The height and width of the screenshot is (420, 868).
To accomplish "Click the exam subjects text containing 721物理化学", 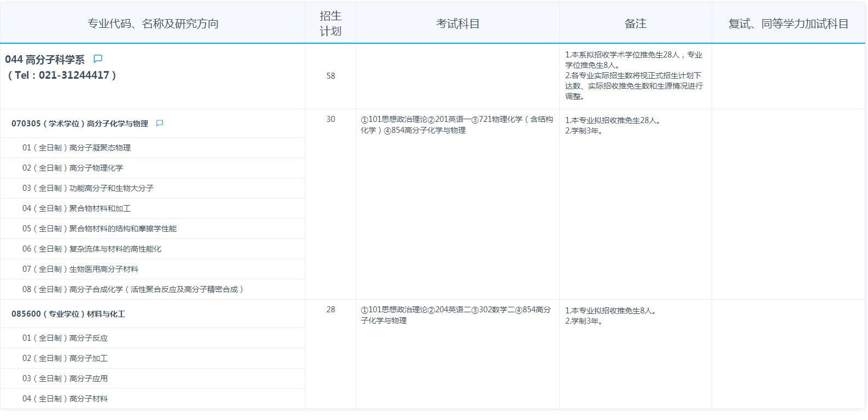I will [456, 125].
